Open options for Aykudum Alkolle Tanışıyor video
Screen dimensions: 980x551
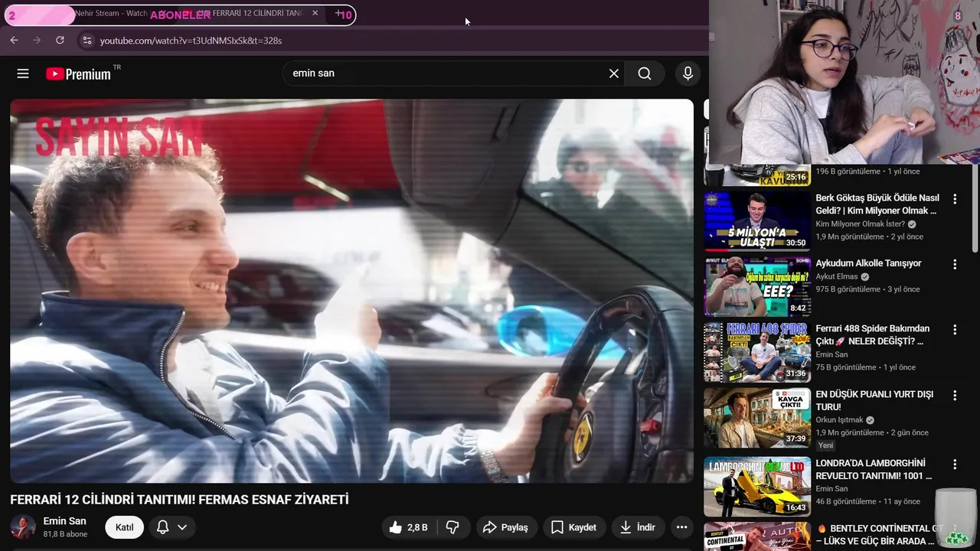(x=955, y=264)
